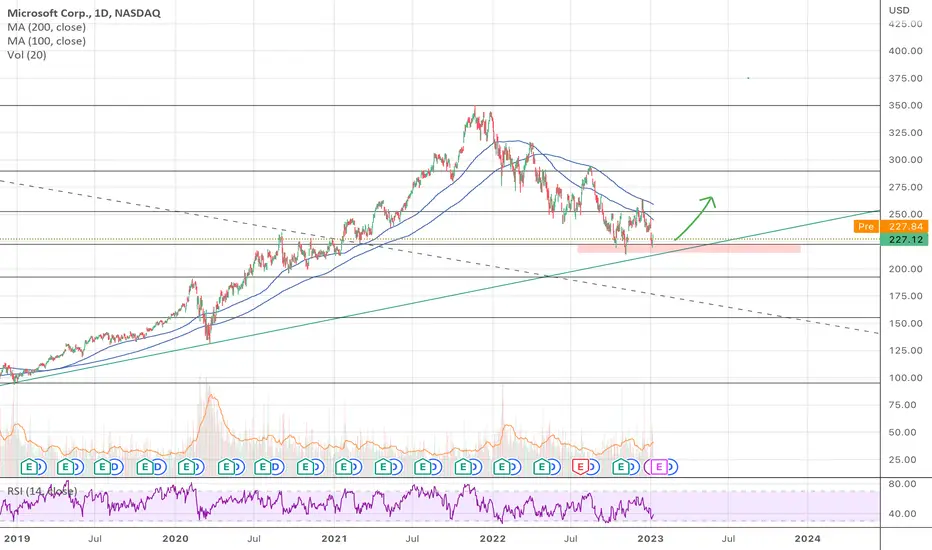This screenshot has width=932, height=550.
Task: Click the orange 227.84 pre-market price tag
Action: [904, 227]
